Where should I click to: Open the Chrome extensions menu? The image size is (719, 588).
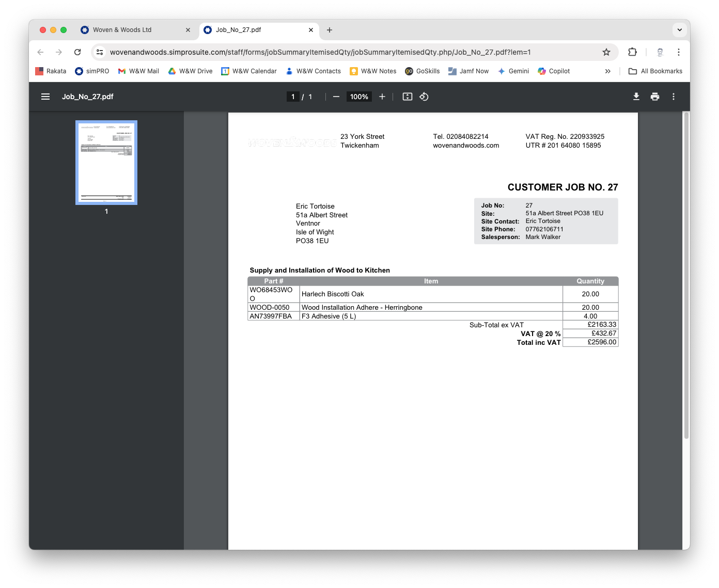632,52
